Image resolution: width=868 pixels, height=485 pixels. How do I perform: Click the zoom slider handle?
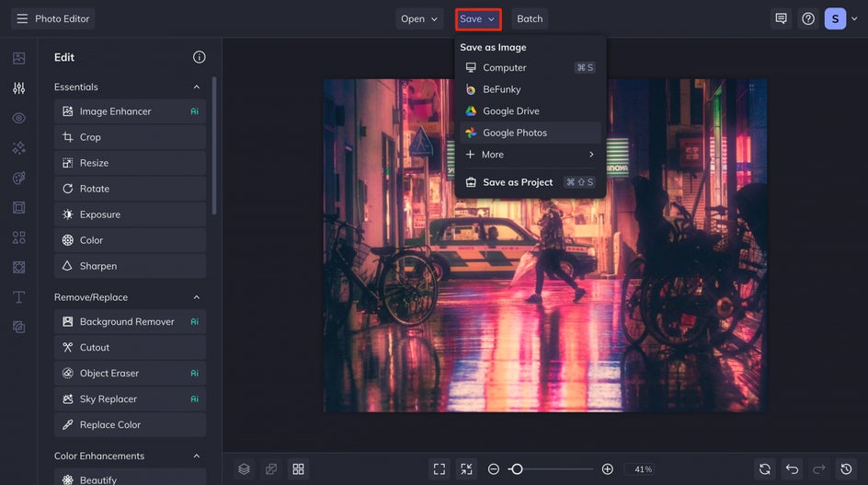517,469
